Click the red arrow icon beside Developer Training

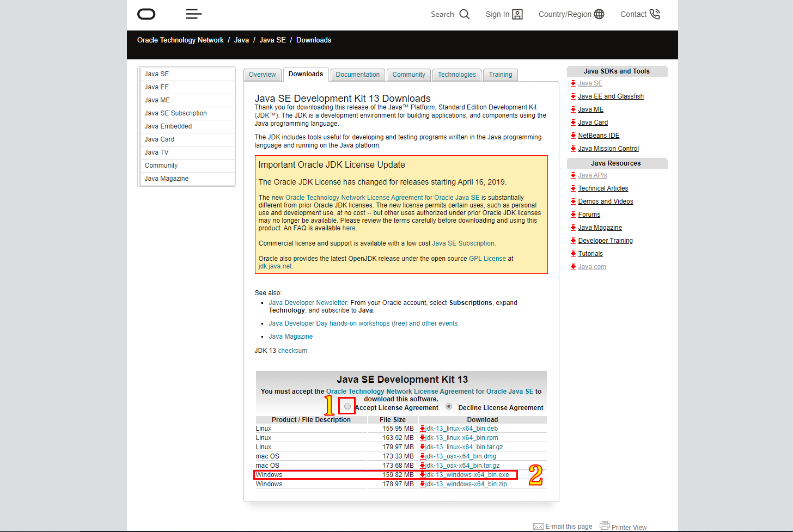(573, 241)
